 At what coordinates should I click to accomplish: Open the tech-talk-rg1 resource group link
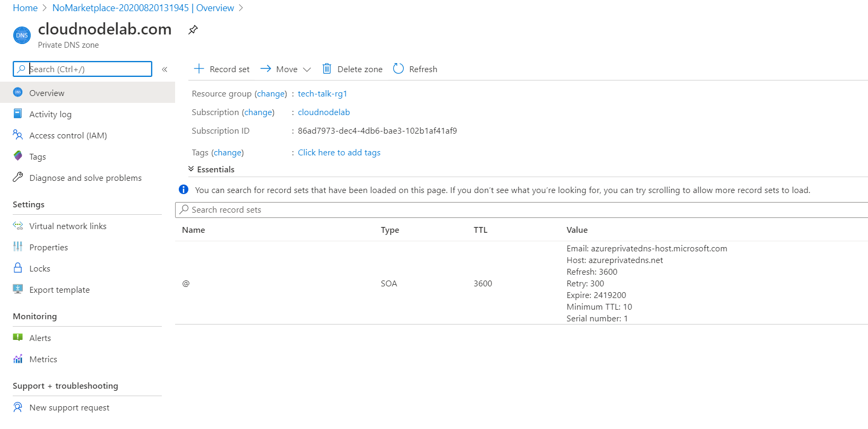pyautogui.click(x=323, y=93)
